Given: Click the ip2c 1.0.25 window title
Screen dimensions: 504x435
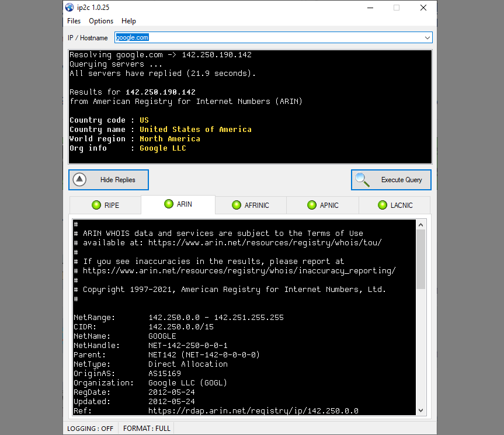Looking at the screenshot, I should tap(93, 8).
